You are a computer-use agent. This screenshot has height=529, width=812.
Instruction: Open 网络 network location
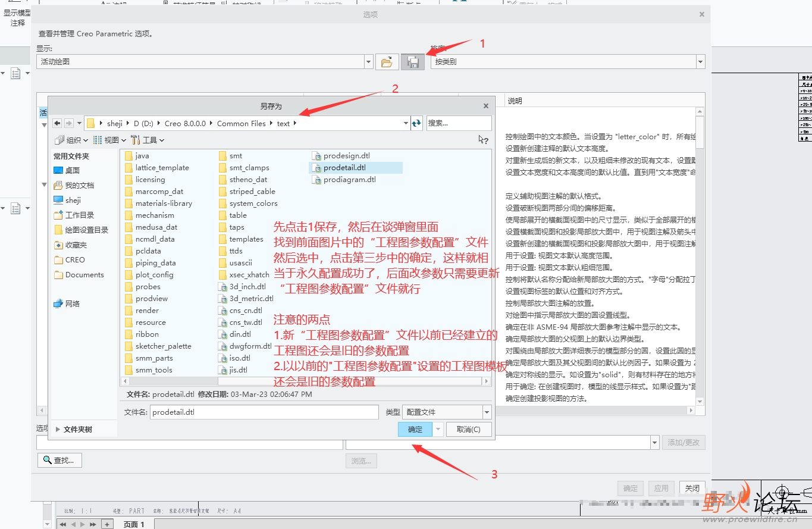[67, 303]
